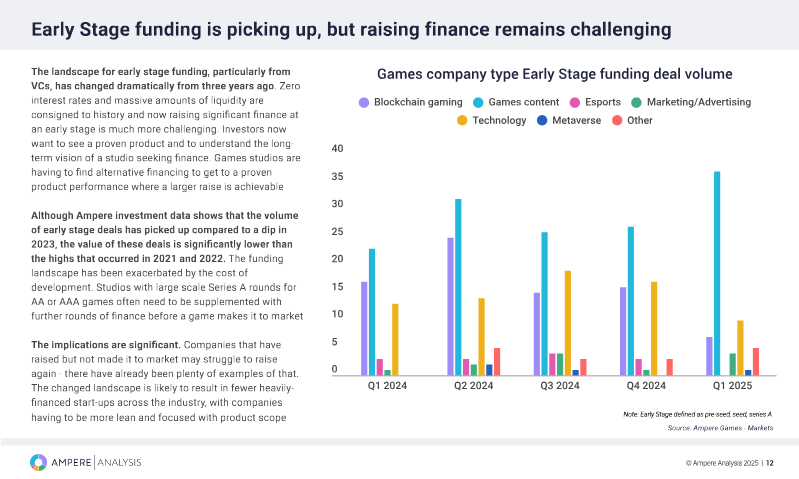
Task: Click the chart title text
Action: coord(555,74)
